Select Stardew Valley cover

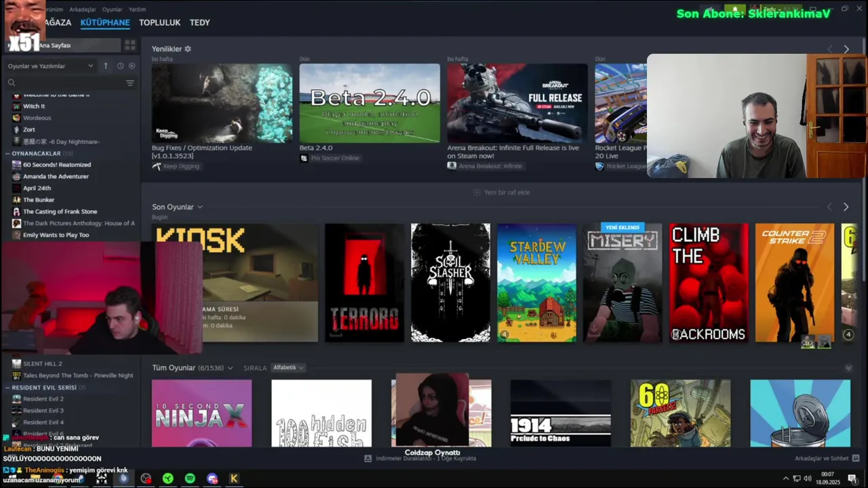[536, 283]
